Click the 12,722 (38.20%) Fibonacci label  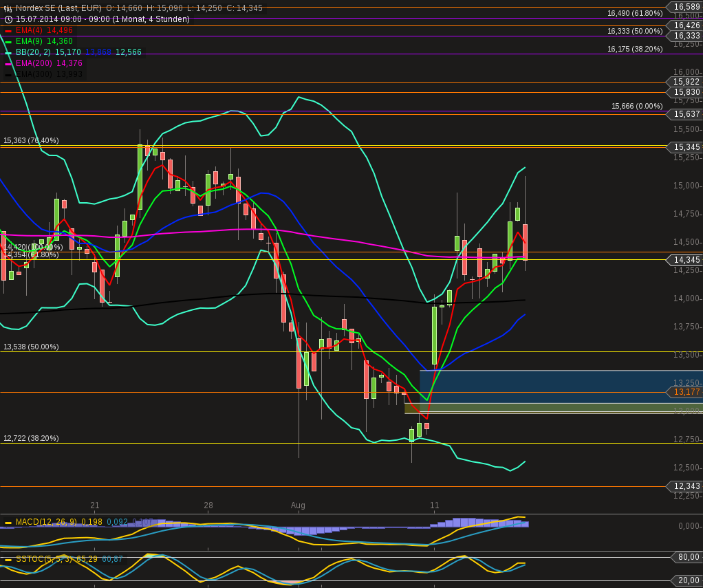[x=31, y=438]
